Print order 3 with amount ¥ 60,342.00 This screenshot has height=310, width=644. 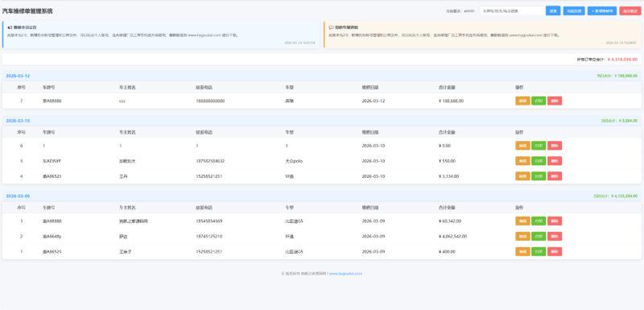pyautogui.click(x=539, y=221)
